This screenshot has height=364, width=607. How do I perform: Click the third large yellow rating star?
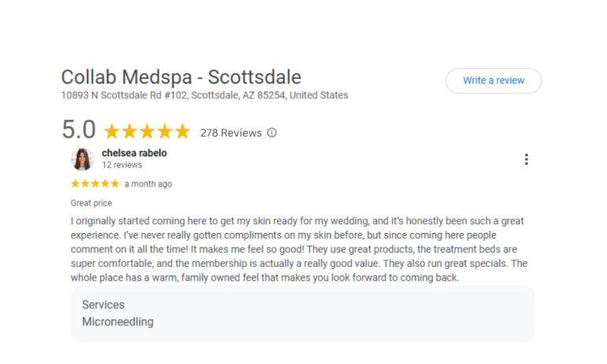click(147, 131)
